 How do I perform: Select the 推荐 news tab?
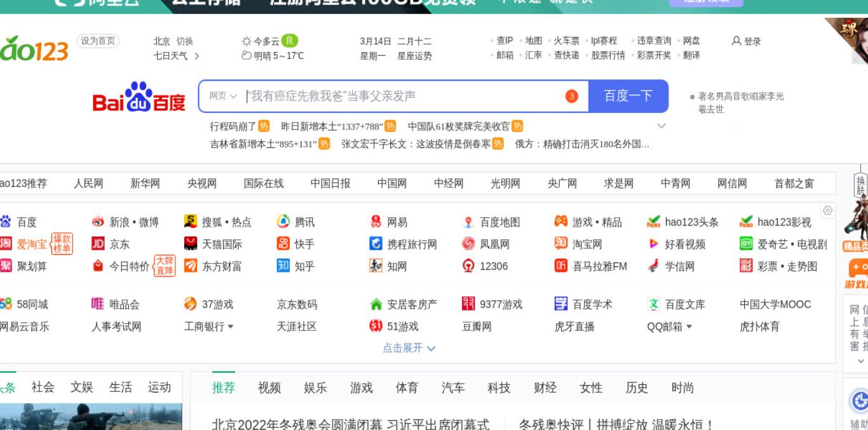tap(224, 387)
